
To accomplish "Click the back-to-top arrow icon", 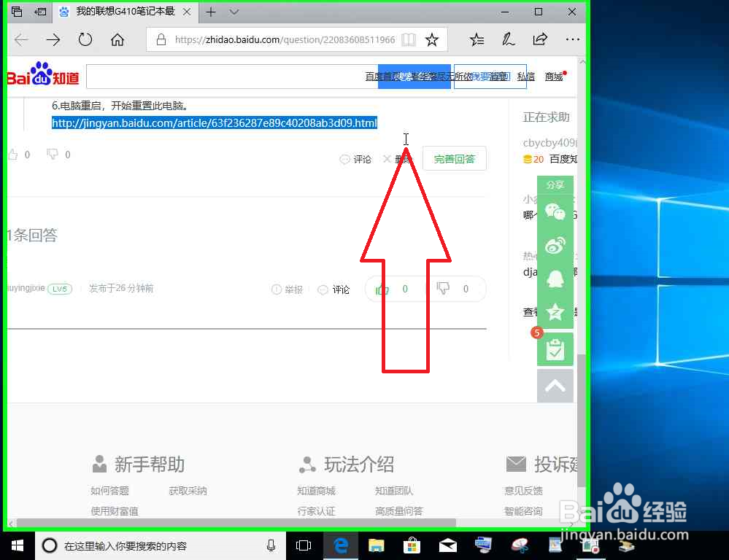I will (x=555, y=386).
